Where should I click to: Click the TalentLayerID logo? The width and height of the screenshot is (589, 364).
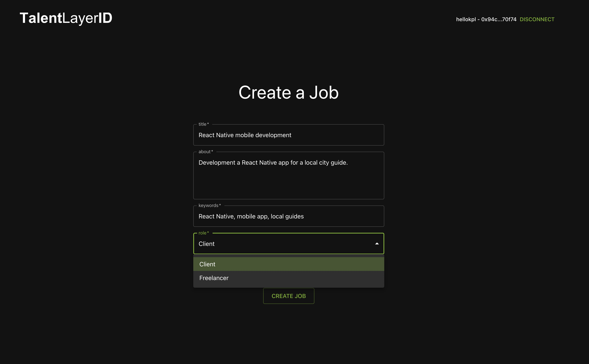pyautogui.click(x=66, y=18)
